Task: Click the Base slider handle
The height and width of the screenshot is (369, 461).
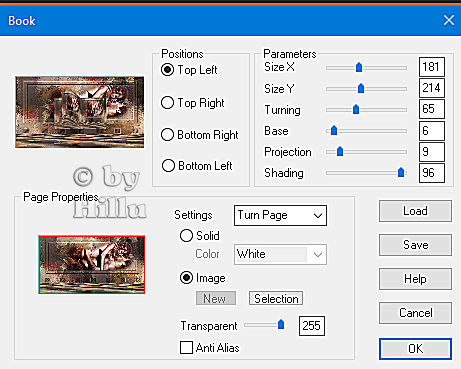Action: [334, 130]
